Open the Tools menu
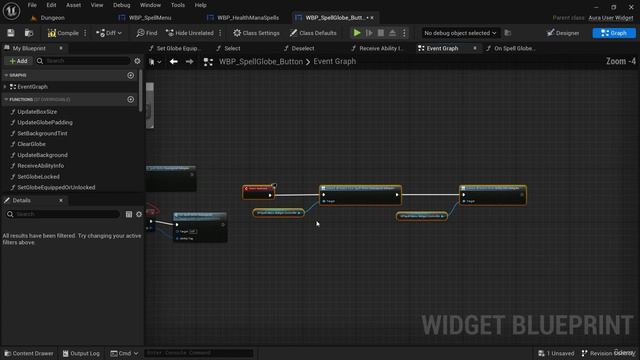Screen dimensions: 640x360 pyautogui.click(x=178, y=5)
